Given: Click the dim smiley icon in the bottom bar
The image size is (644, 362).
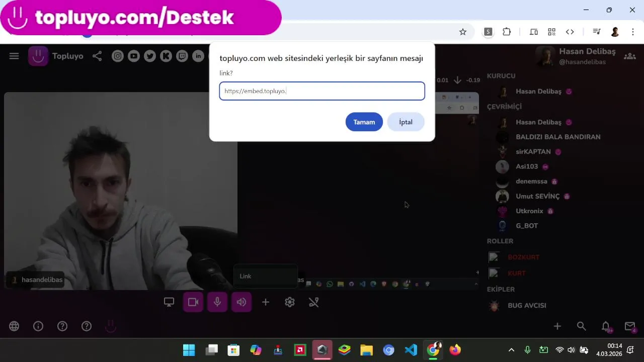Looking at the screenshot, I should 111,326.
